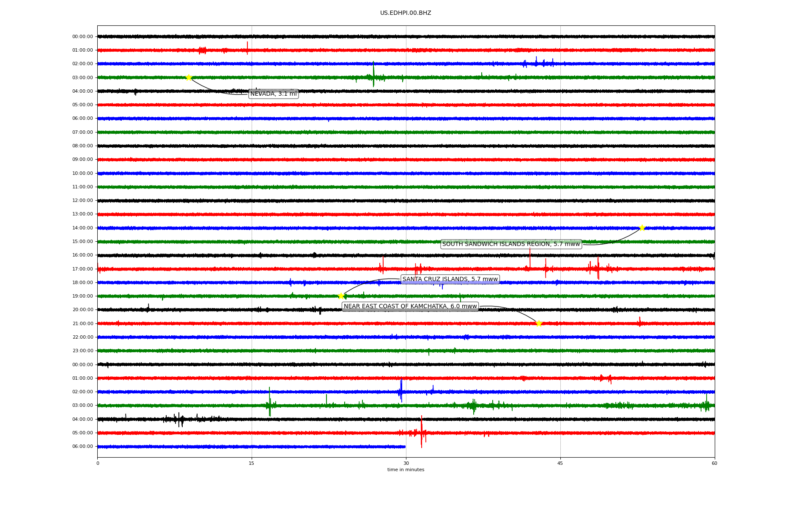This screenshot has height=508, width=812.
Task: Click the first 03:00:00 row time label
Action: click(x=82, y=78)
